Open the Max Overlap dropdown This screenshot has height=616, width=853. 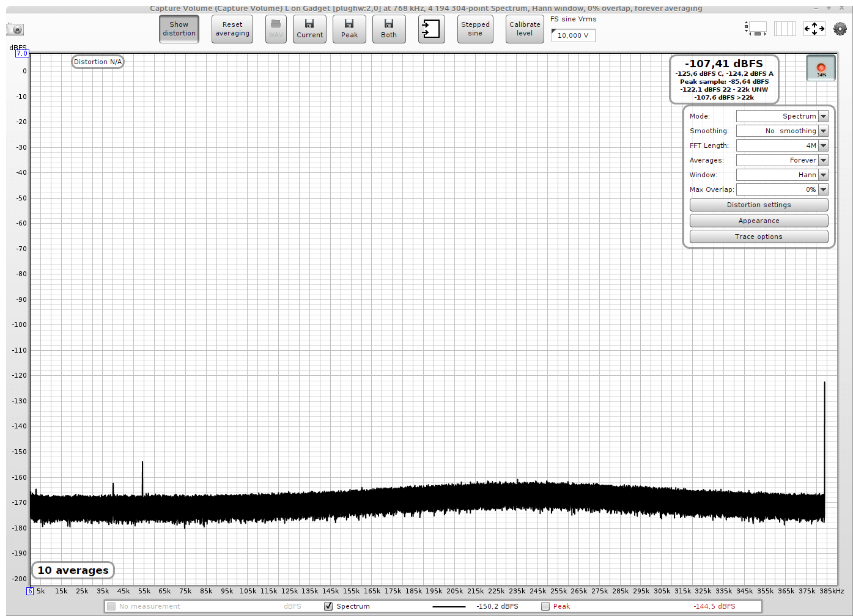tap(782, 189)
